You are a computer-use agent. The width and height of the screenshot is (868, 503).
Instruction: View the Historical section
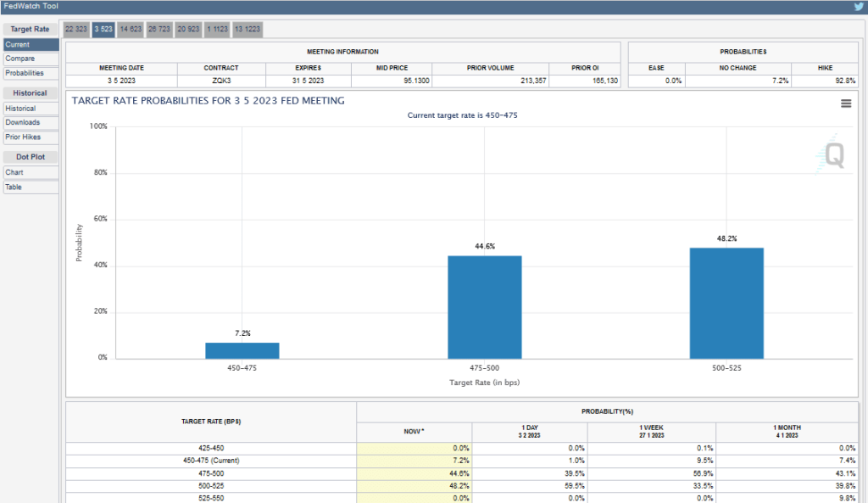click(30, 108)
